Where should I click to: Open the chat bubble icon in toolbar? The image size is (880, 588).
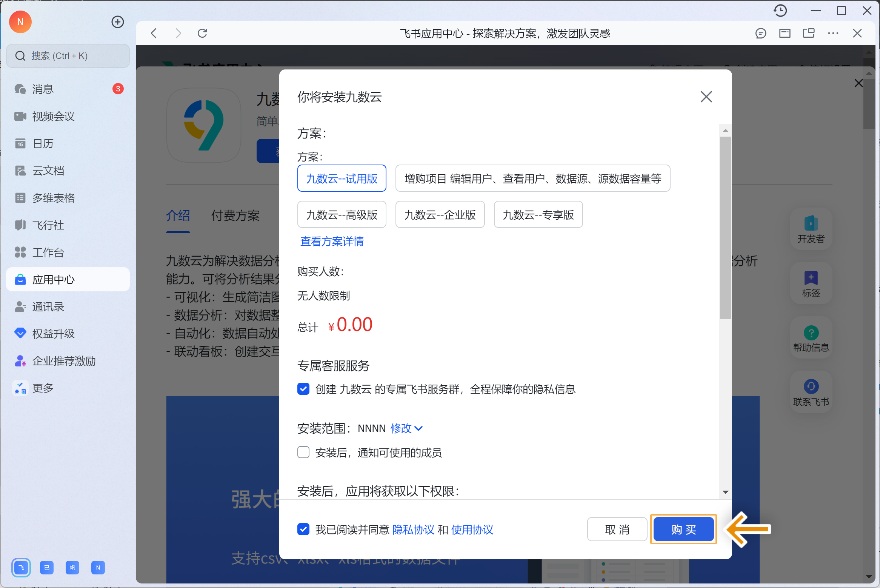761,33
